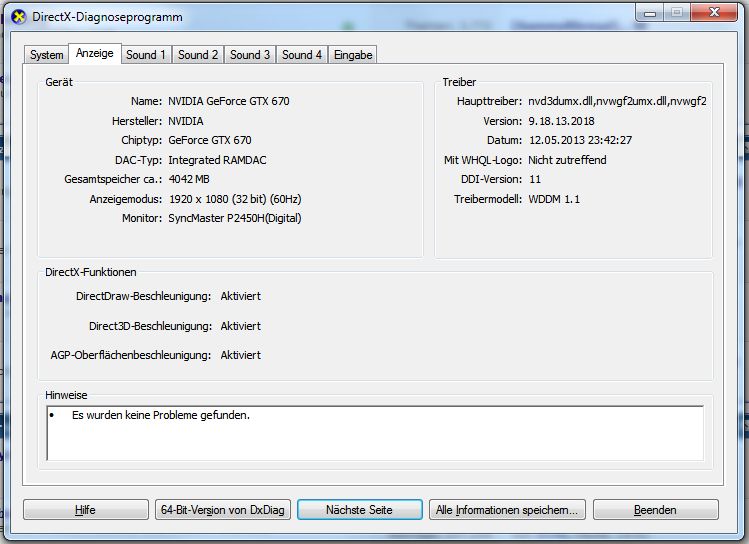Click Anzeigemodus value '1920 x 1080 (32 bit) (60Hz)'
This screenshot has height=544, width=749.
coord(235,199)
